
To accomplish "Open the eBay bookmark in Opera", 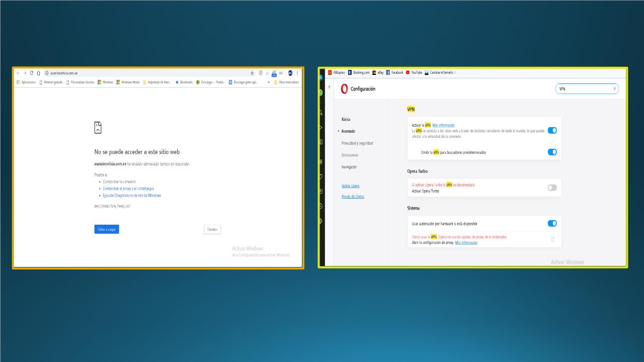I will coord(378,72).
